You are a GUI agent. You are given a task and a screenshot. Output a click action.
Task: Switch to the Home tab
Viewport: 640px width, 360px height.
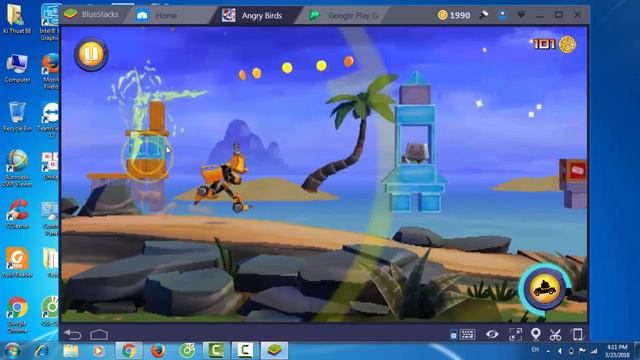[157, 16]
